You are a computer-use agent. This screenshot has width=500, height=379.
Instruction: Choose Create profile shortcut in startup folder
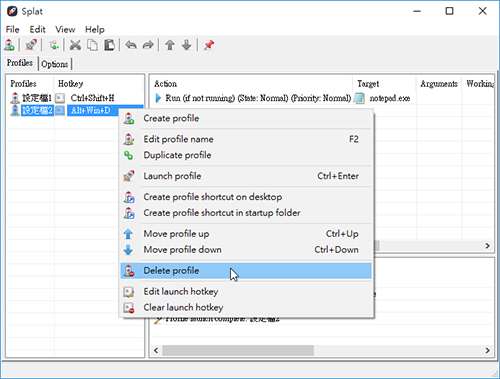point(246,213)
